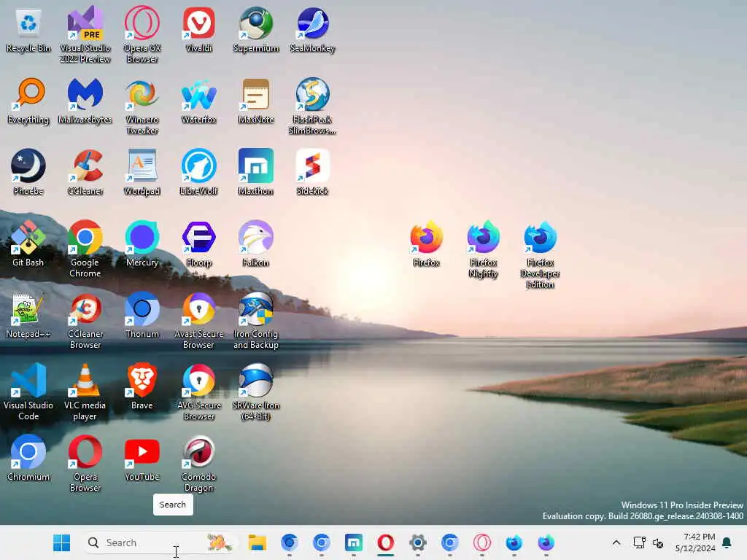Select the Malwarebytes desktop shortcut
Viewport: 747px width, 560px height.
[85, 101]
